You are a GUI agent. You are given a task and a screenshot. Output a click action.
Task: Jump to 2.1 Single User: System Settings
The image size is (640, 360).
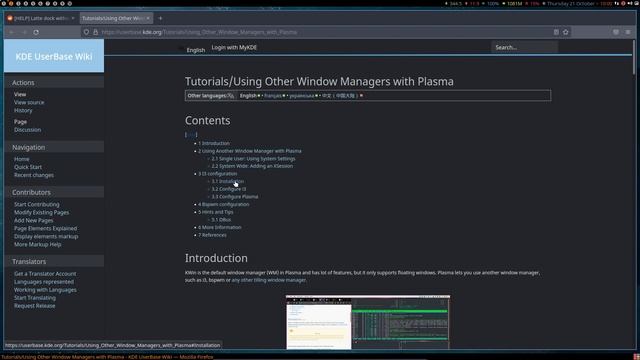coord(253,159)
